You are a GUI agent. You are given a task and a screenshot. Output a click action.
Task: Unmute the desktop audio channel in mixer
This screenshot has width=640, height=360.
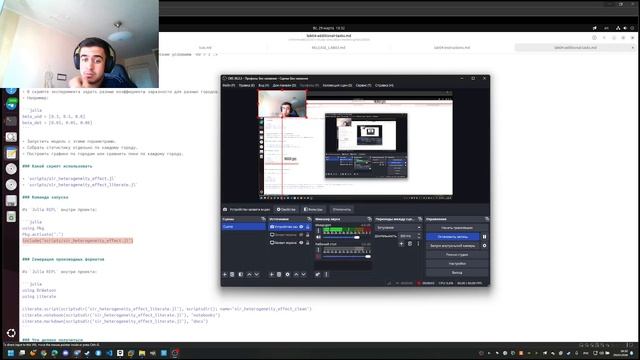tap(318, 256)
